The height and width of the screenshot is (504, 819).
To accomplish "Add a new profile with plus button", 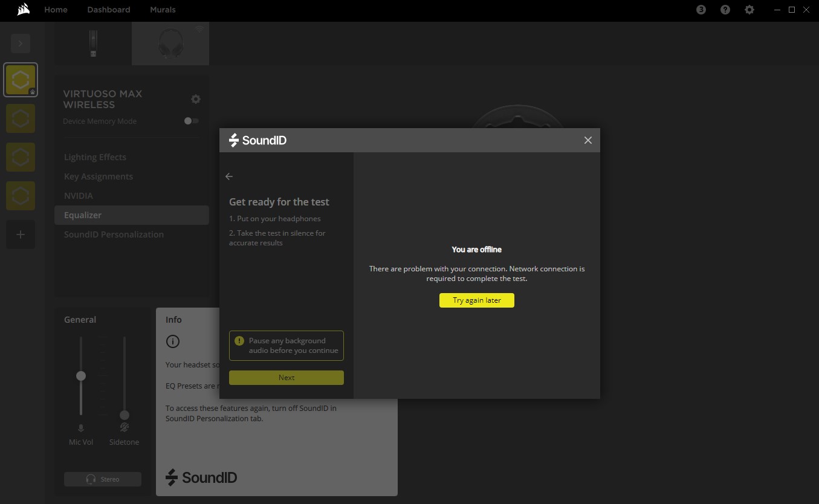I will tap(21, 234).
